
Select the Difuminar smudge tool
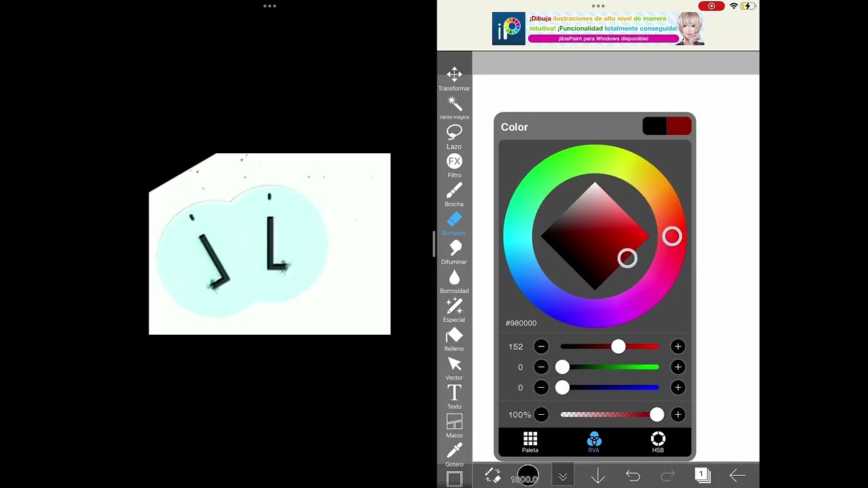coord(454,252)
